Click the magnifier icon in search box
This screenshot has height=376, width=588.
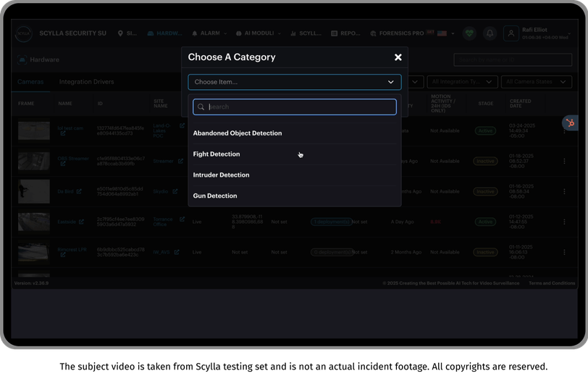coord(201,107)
